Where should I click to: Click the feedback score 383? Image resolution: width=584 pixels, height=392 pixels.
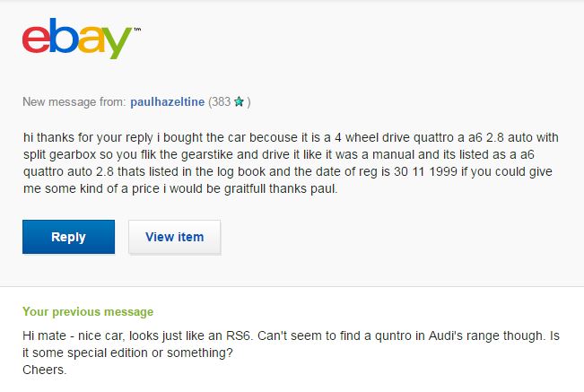pyautogui.click(x=221, y=102)
